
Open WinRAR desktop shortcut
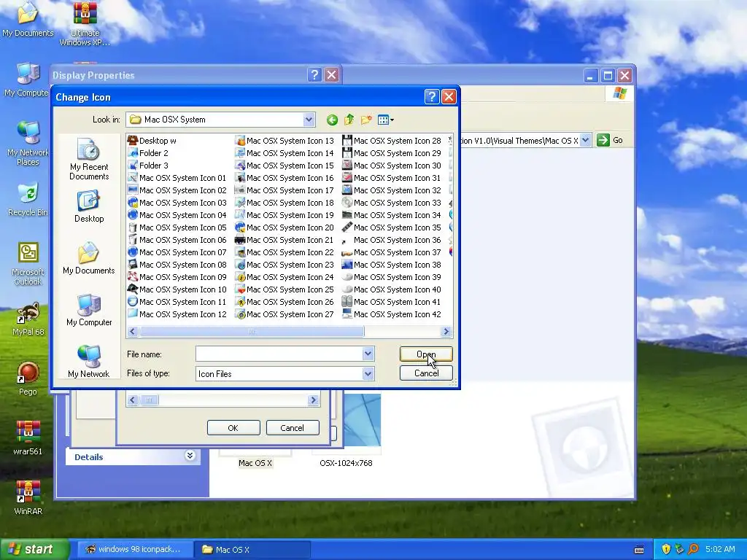pos(28,497)
